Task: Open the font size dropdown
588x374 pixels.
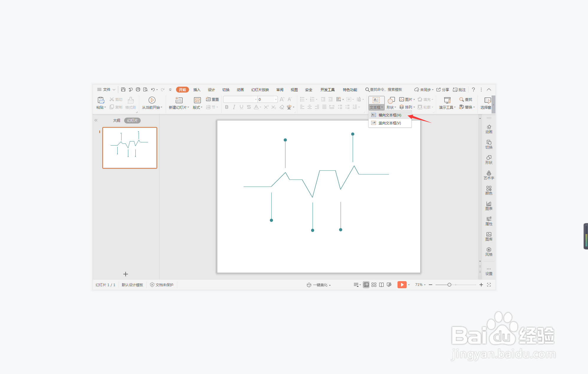Action: click(276, 100)
